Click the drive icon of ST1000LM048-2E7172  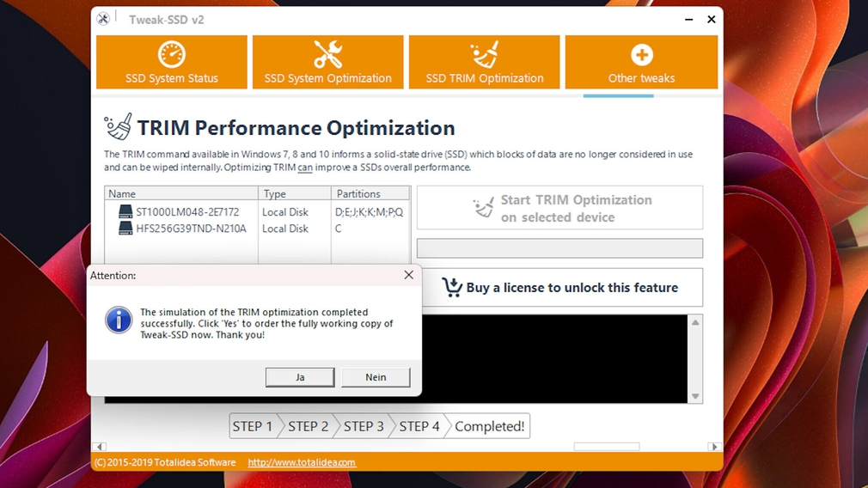click(x=125, y=211)
